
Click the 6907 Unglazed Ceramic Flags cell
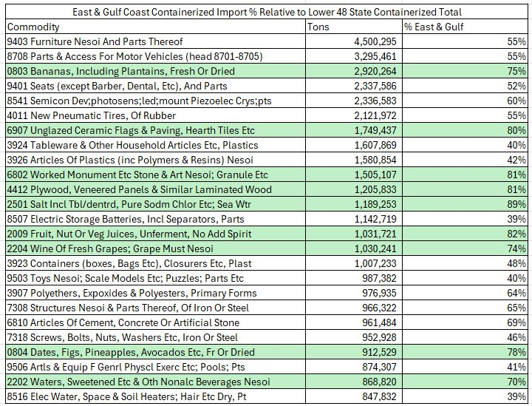click(x=130, y=130)
